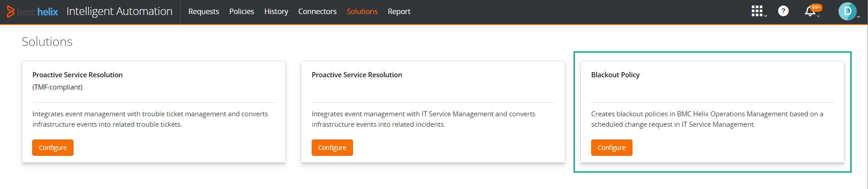This screenshot has width=868, height=189.
Task: Click the Blackout Policy card title
Action: pos(615,75)
